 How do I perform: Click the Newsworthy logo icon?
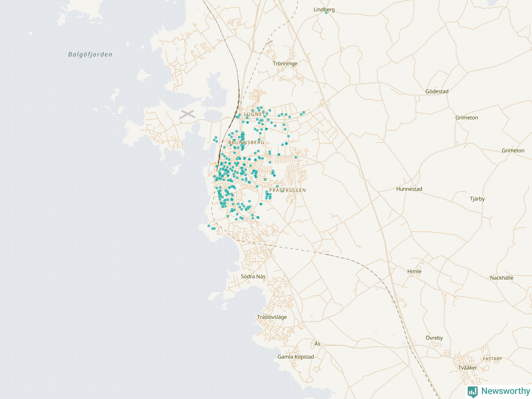coord(472,392)
